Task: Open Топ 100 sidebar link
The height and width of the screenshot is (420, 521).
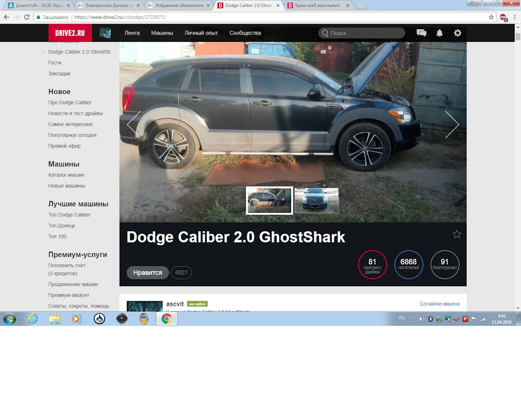Action: pos(57,237)
